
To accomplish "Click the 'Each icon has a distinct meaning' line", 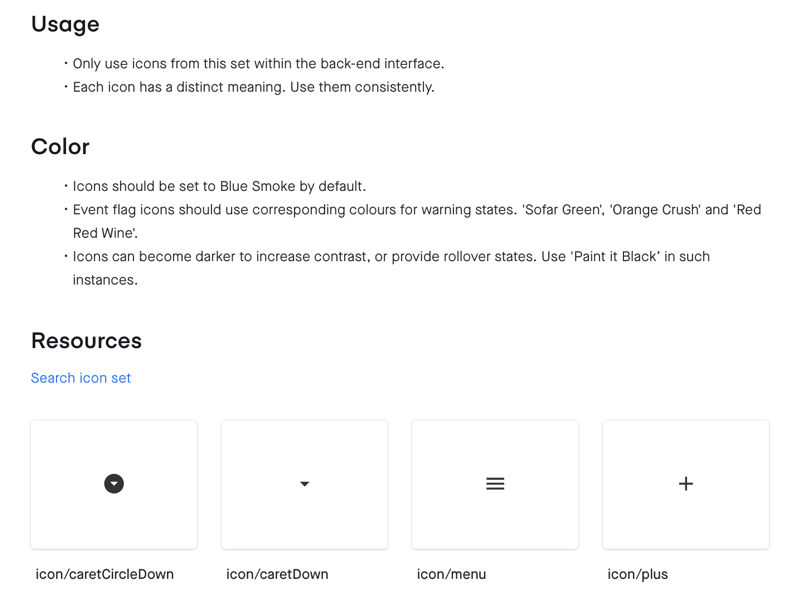I will [x=254, y=87].
